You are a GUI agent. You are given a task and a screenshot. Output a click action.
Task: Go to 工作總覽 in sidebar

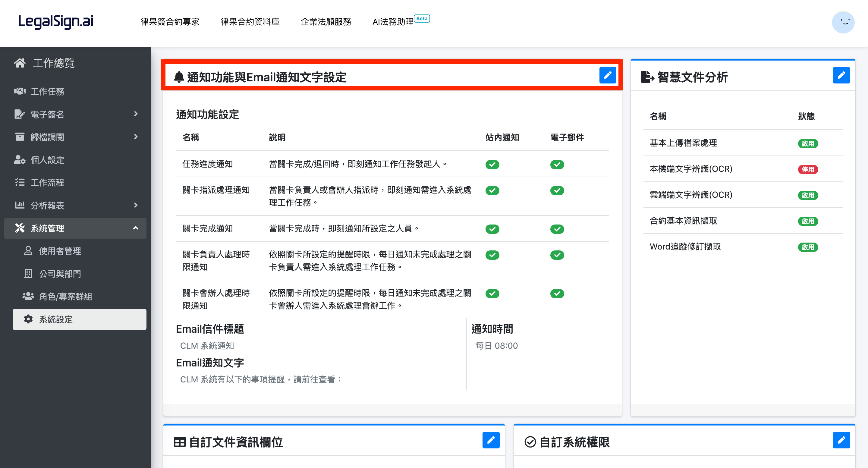(75, 63)
